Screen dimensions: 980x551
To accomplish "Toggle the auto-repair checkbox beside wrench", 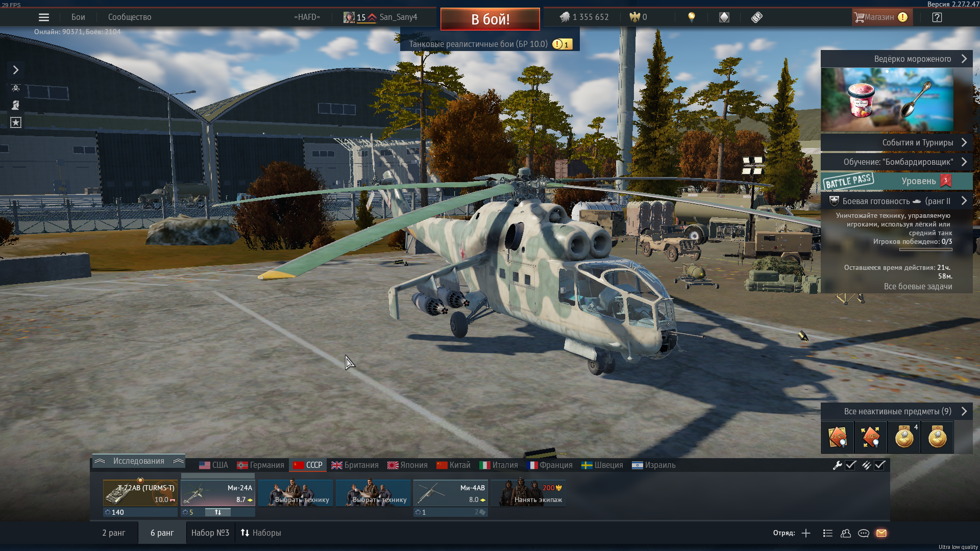I will 850,465.
